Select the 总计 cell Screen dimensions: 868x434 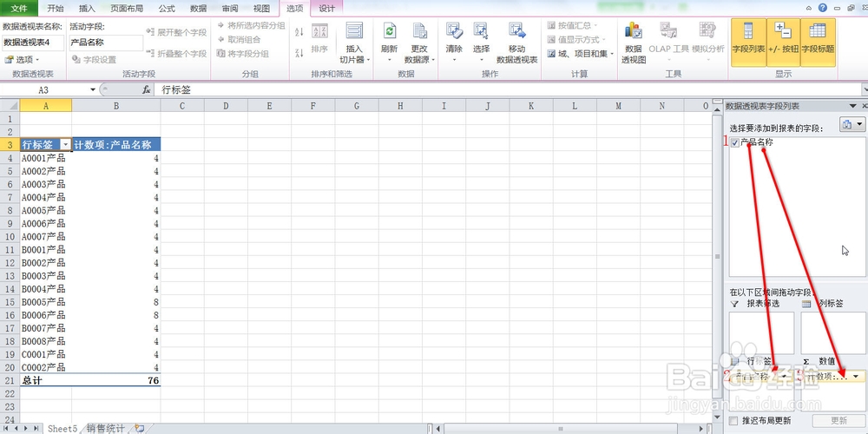click(45, 381)
